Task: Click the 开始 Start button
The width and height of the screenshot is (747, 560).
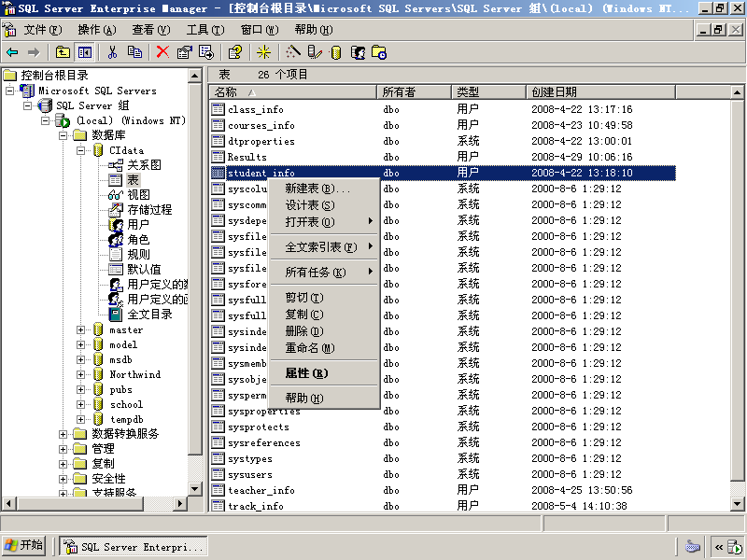Action: (x=24, y=546)
